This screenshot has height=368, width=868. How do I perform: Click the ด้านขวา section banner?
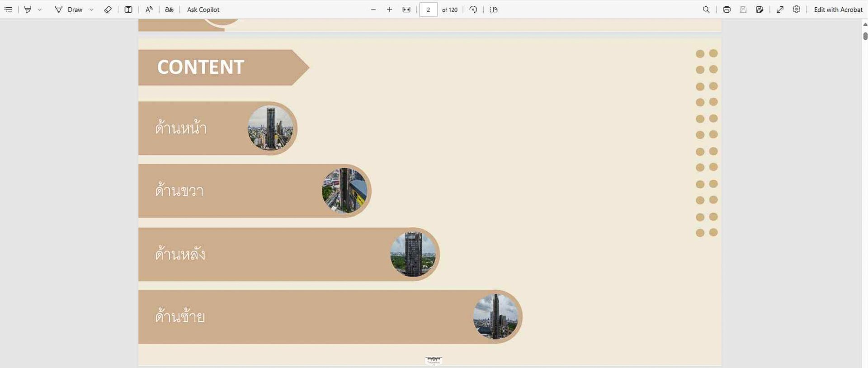[255, 191]
